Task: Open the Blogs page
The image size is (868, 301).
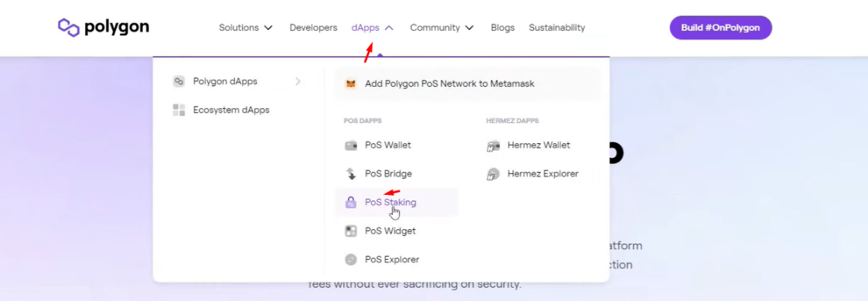Action: [x=502, y=28]
